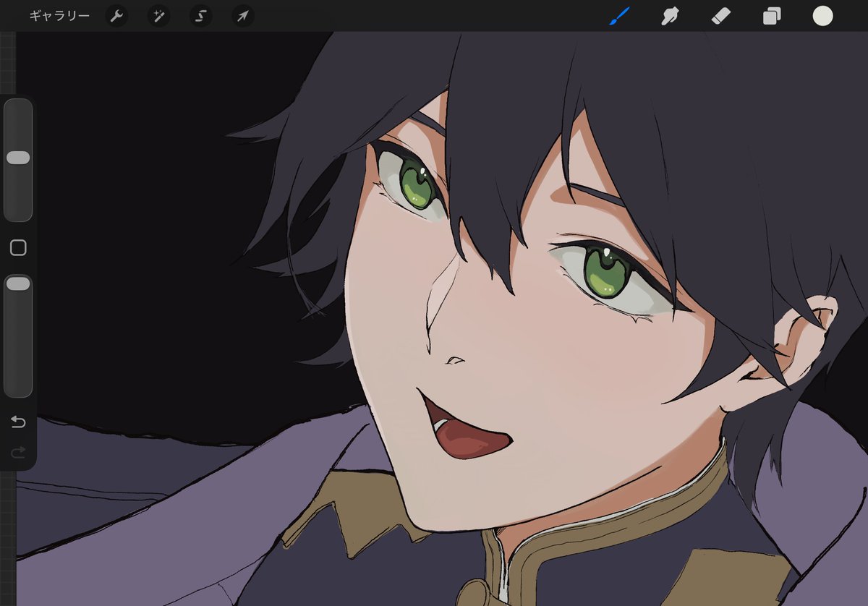This screenshot has height=606, width=868.
Task: Select the Eraser tool
Action: click(x=721, y=16)
